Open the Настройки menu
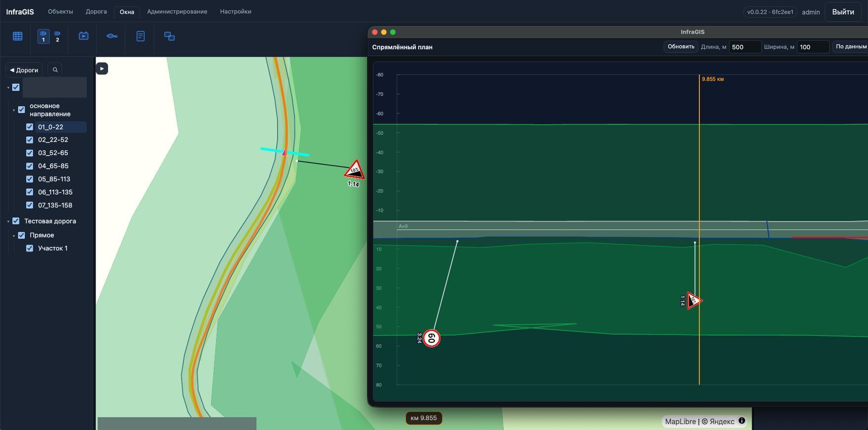868x430 pixels. pyautogui.click(x=236, y=11)
